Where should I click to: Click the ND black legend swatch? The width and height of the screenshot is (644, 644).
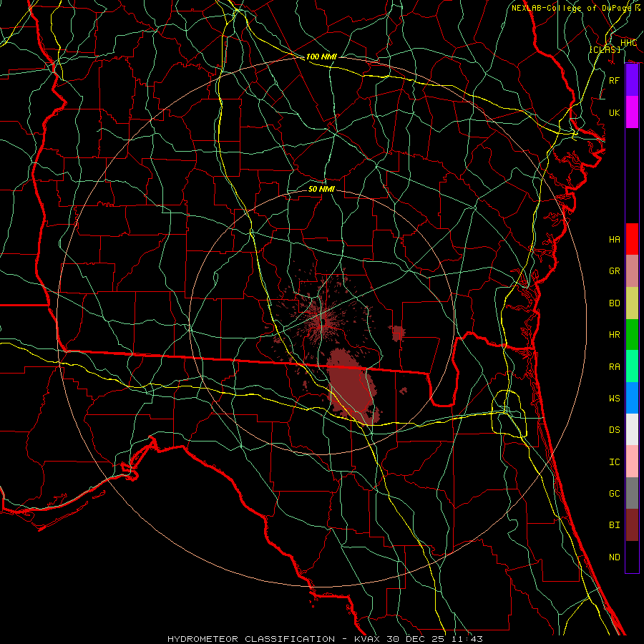tap(632, 557)
